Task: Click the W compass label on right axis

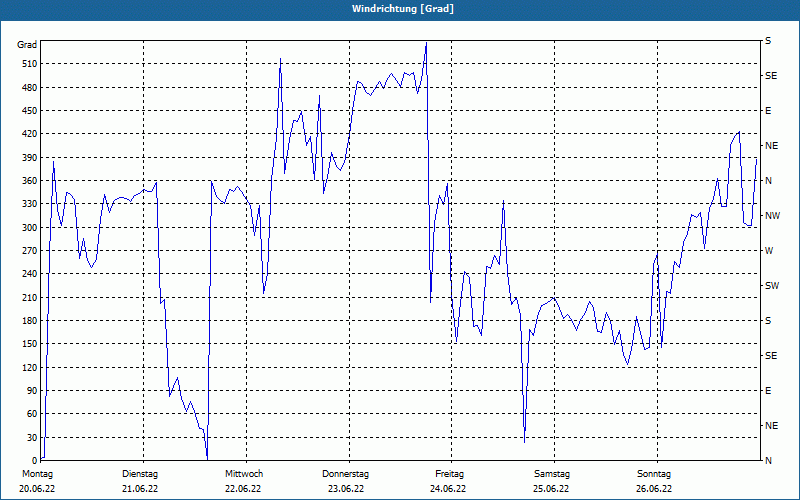Action: (x=769, y=251)
